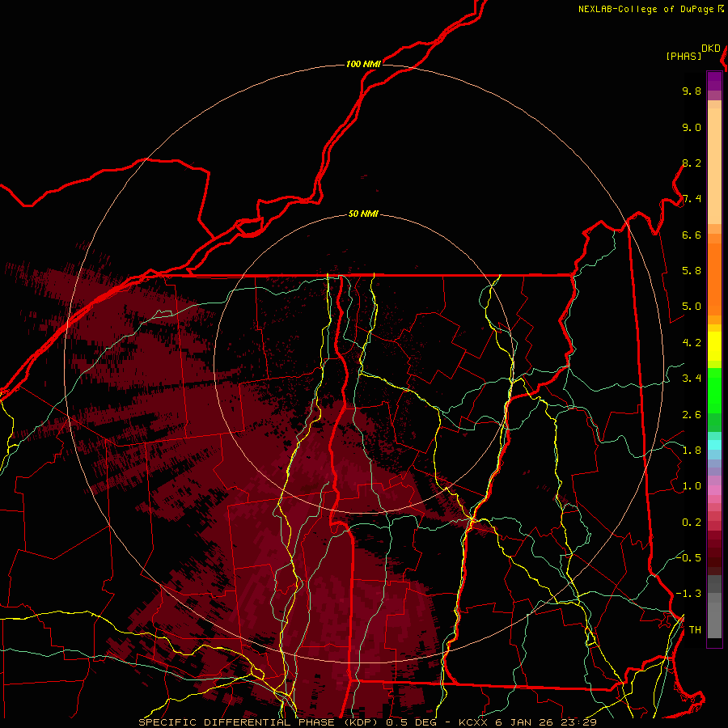
Task: Click the purple band atop the color scale
Action: (714, 81)
